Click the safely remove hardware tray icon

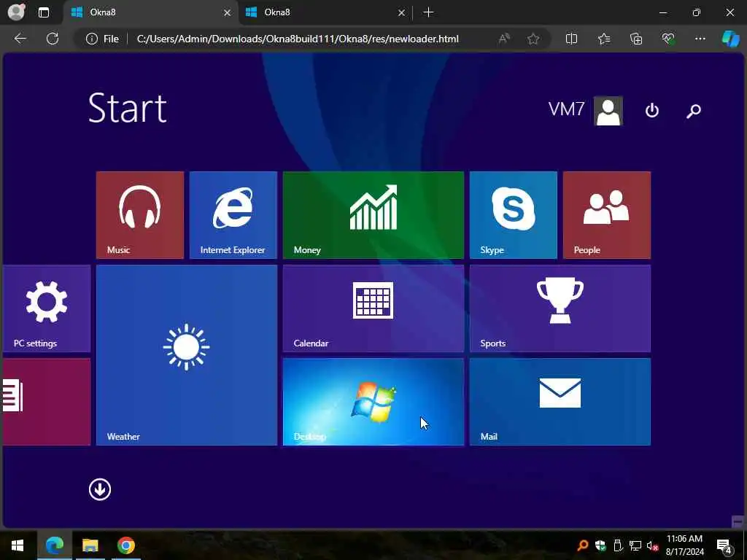coord(618,545)
